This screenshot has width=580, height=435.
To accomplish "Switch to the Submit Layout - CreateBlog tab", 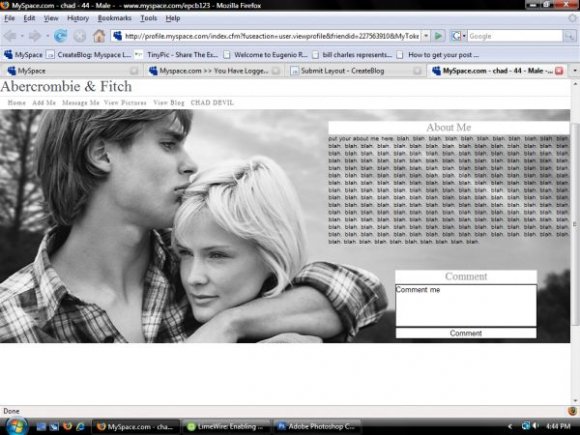I will click(x=355, y=70).
